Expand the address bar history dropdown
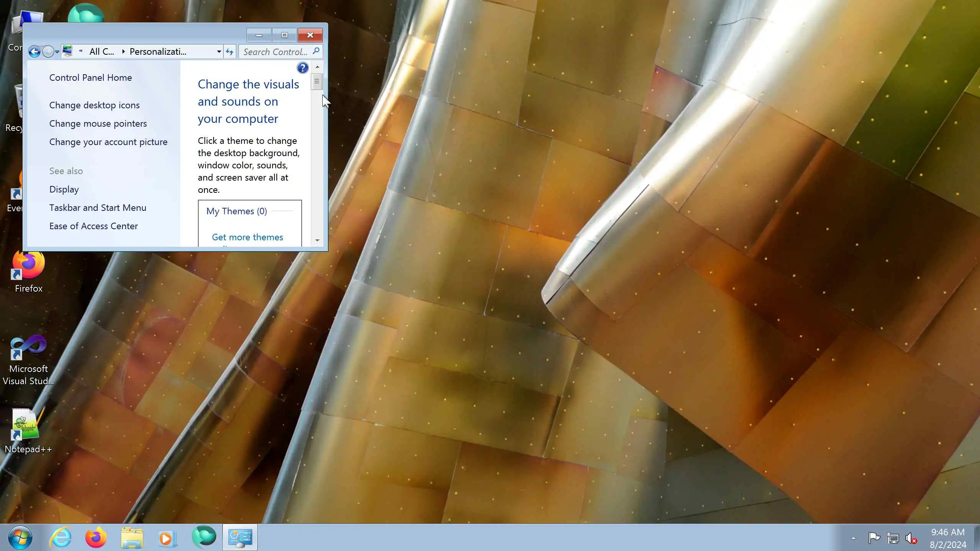980x551 pixels. [219, 52]
